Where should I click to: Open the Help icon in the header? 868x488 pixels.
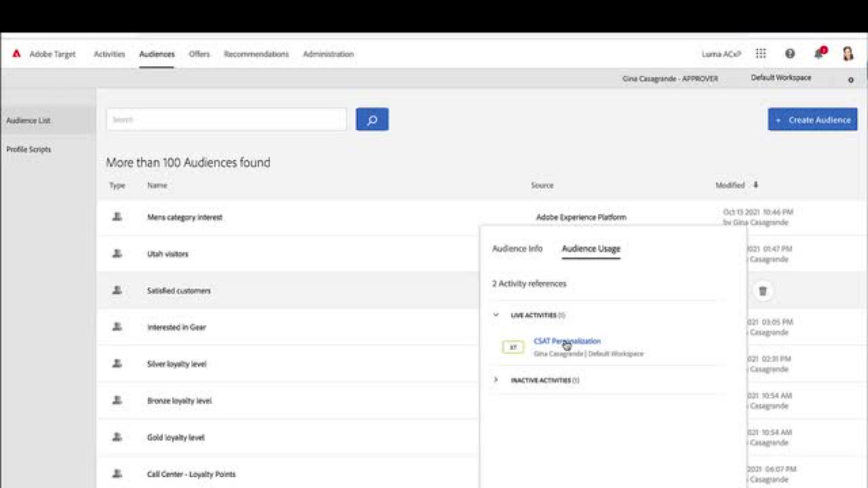(790, 54)
